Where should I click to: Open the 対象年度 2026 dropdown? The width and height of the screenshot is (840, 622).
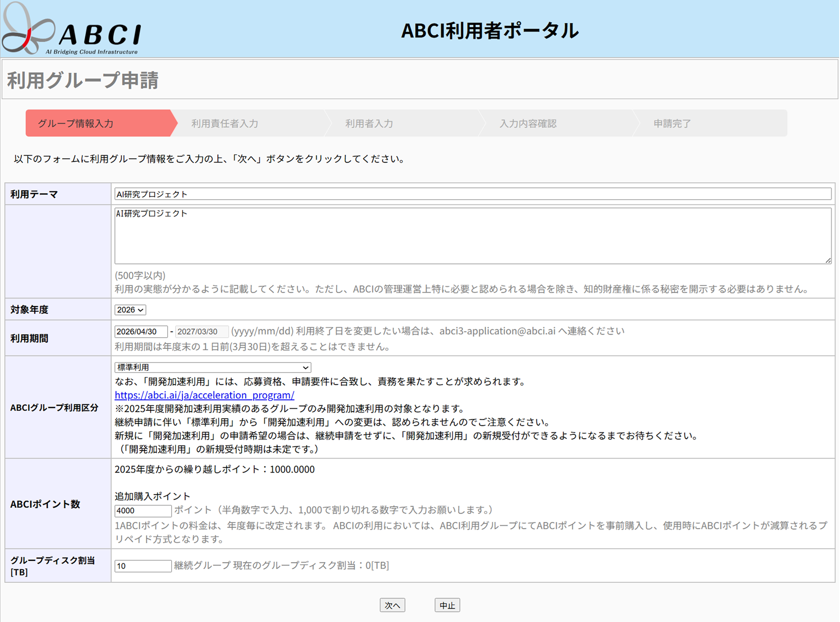(x=130, y=310)
